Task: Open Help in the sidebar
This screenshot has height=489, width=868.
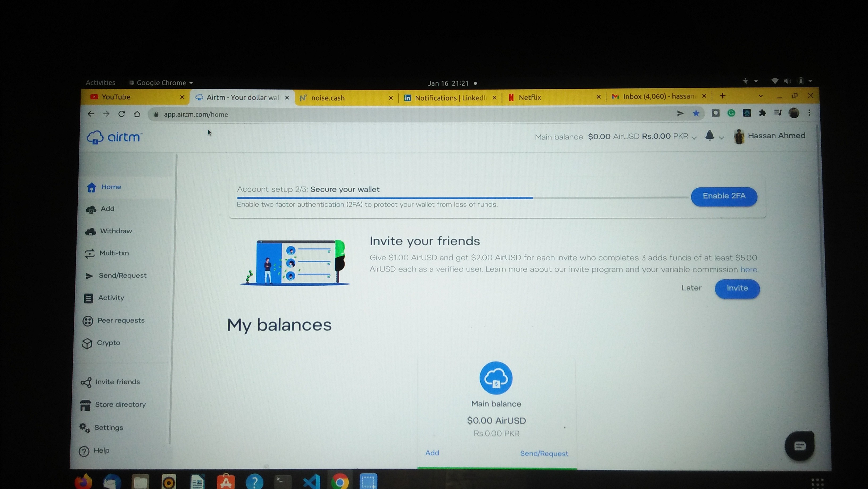Action: (94, 451)
